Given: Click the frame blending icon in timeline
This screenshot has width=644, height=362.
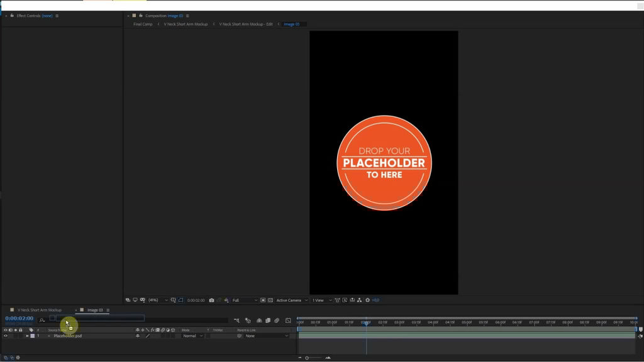Looking at the screenshot, I should coord(268,321).
